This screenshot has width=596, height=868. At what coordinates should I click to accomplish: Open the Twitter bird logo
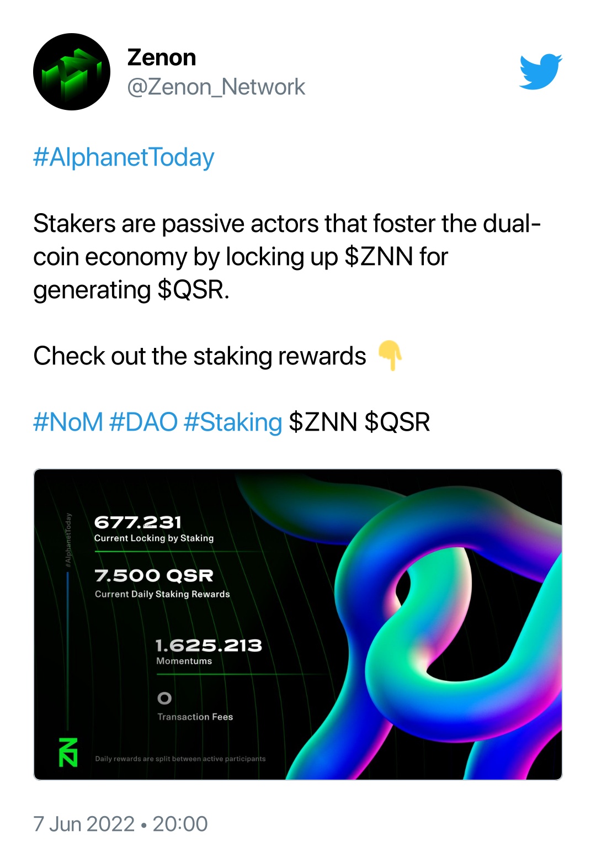(541, 71)
